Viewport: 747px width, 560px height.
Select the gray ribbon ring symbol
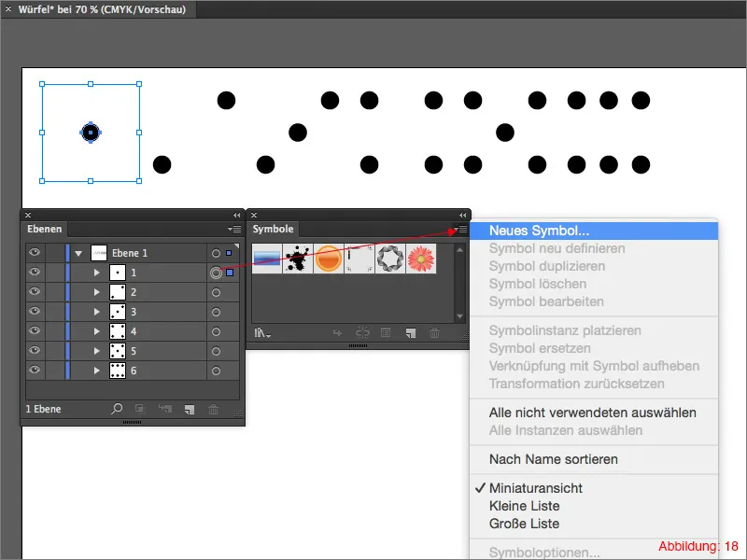(390, 259)
